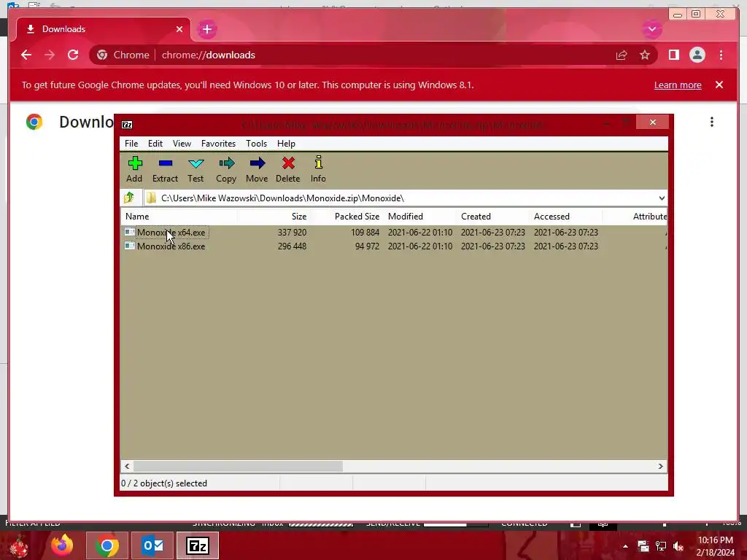Close the Downloads tab
The height and width of the screenshot is (560, 747).
(179, 29)
